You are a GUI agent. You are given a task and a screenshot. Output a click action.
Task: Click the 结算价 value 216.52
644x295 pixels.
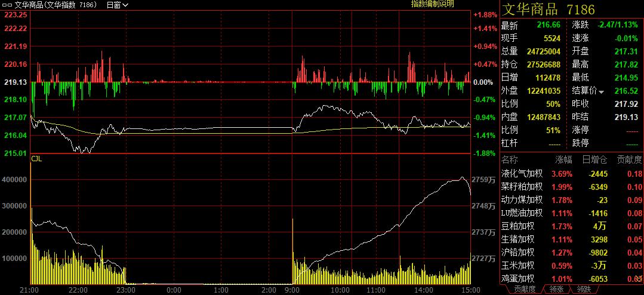[x=626, y=90]
